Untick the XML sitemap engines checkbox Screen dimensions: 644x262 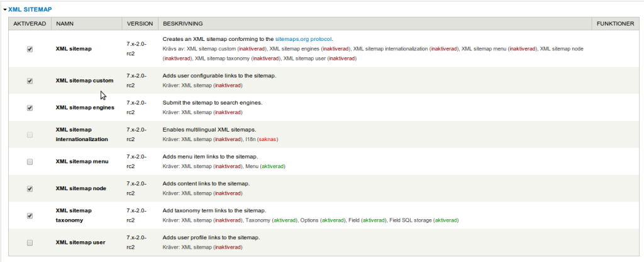click(30, 108)
